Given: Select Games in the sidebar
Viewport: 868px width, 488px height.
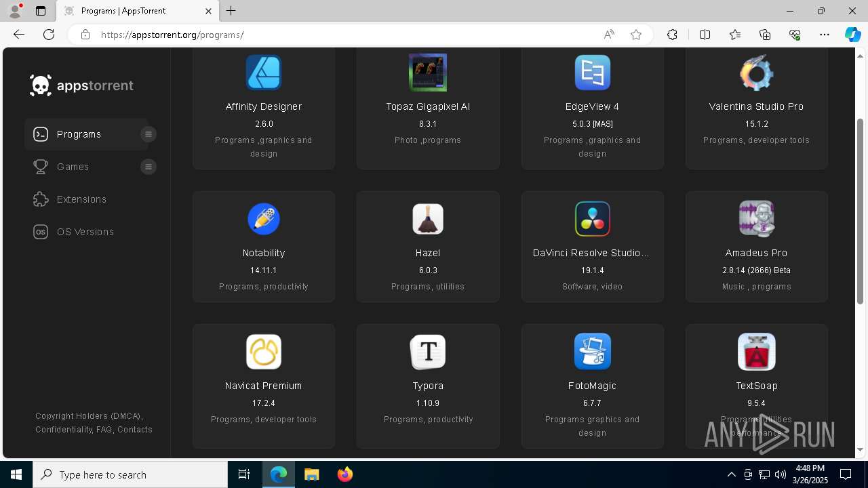Looking at the screenshot, I should tap(73, 167).
